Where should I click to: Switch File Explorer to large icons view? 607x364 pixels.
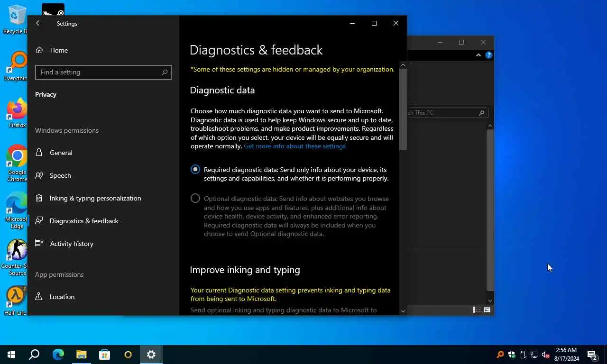[x=487, y=310]
